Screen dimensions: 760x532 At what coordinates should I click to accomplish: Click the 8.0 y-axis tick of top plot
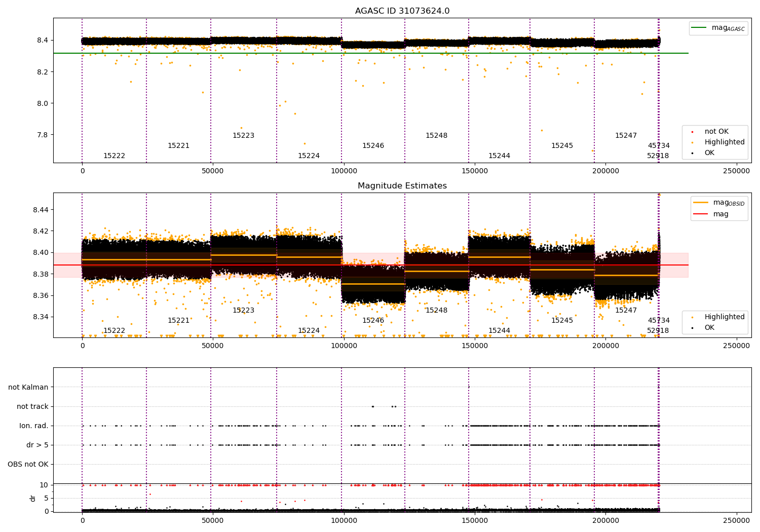click(x=43, y=103)
